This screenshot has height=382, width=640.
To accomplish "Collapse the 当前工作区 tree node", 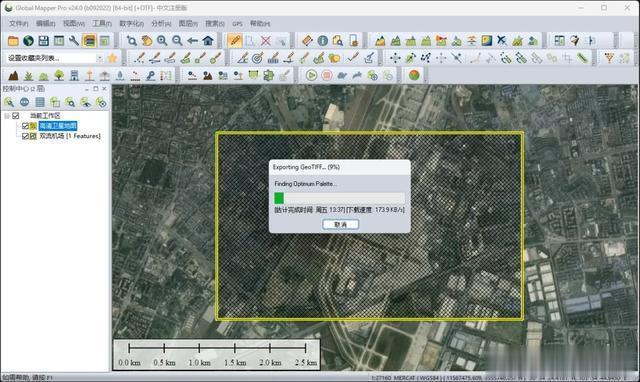I will [7, 116].
